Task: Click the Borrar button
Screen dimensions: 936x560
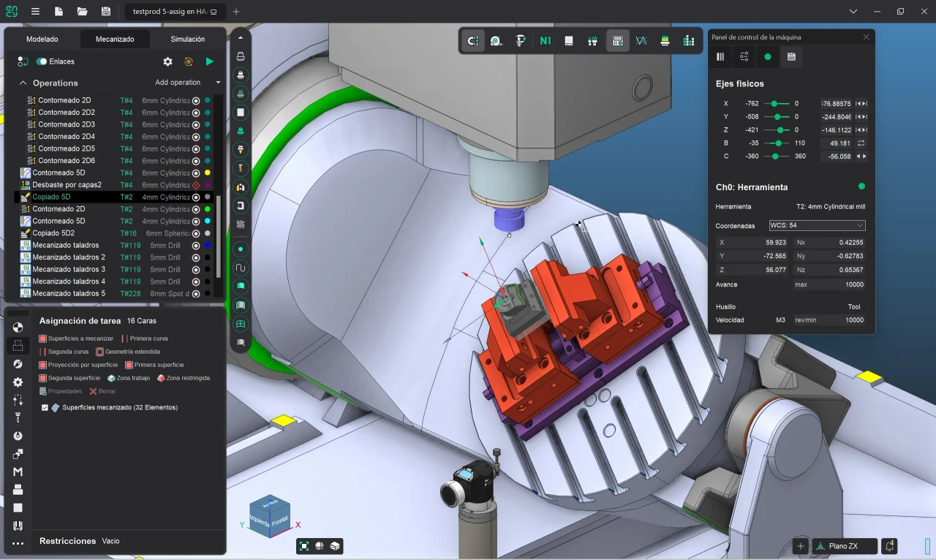Action: (102, 391)
